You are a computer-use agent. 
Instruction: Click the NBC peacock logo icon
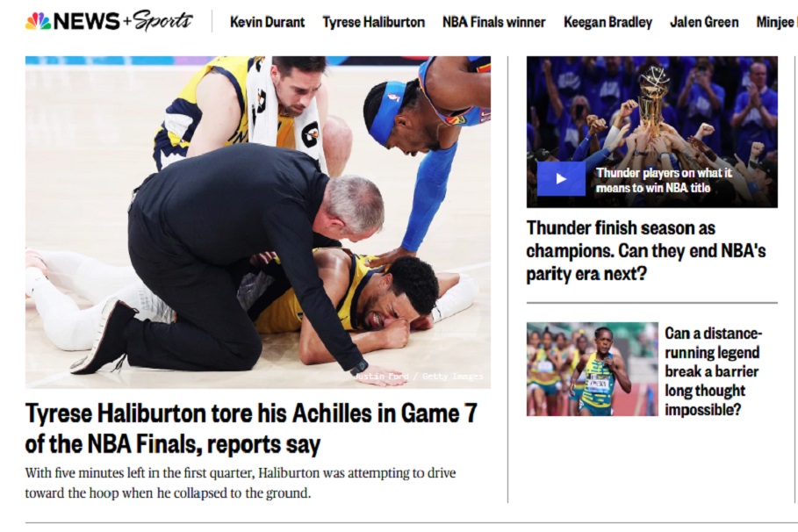(x=38, y=21)
